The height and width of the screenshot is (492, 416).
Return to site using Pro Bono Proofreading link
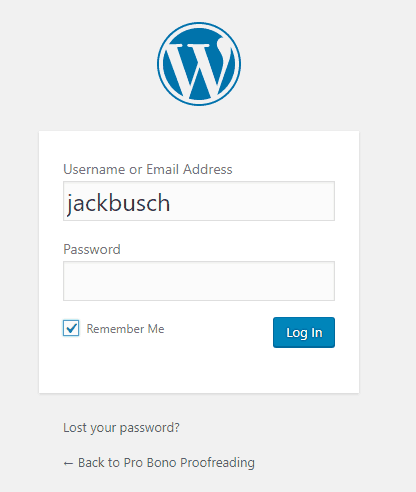159,463
